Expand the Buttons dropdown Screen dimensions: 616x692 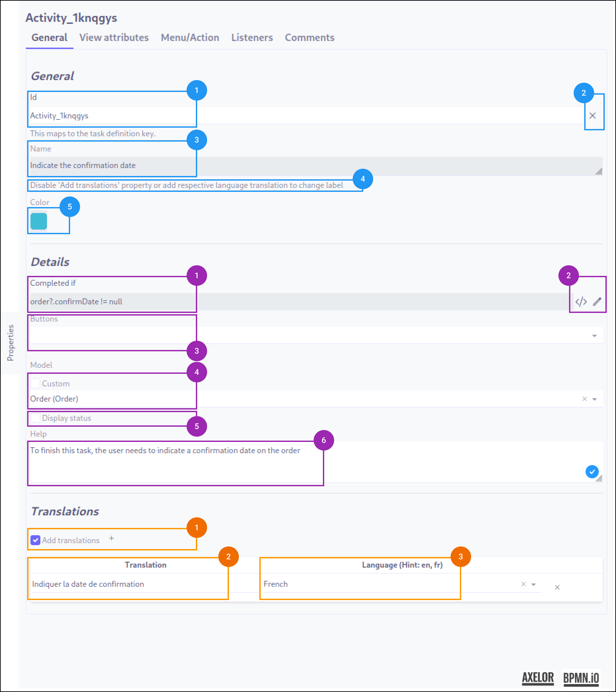(x=594, y=336)
